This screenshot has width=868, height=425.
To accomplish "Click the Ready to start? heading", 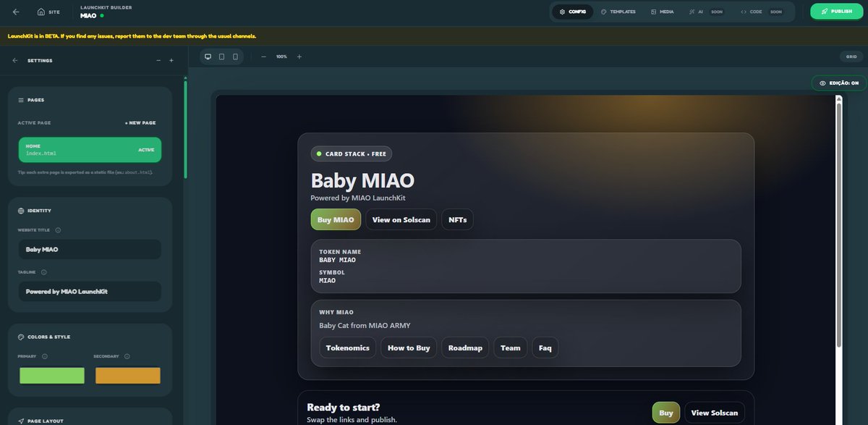I will coord(344,408).
